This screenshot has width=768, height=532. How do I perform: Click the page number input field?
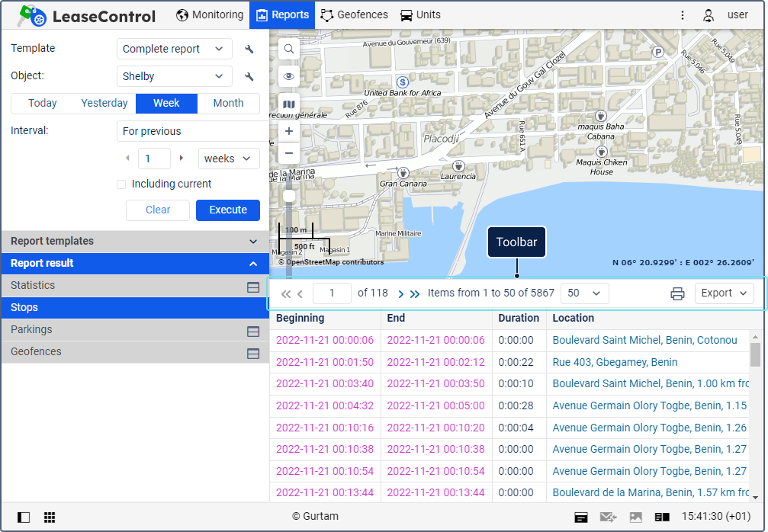pos(332,293)
